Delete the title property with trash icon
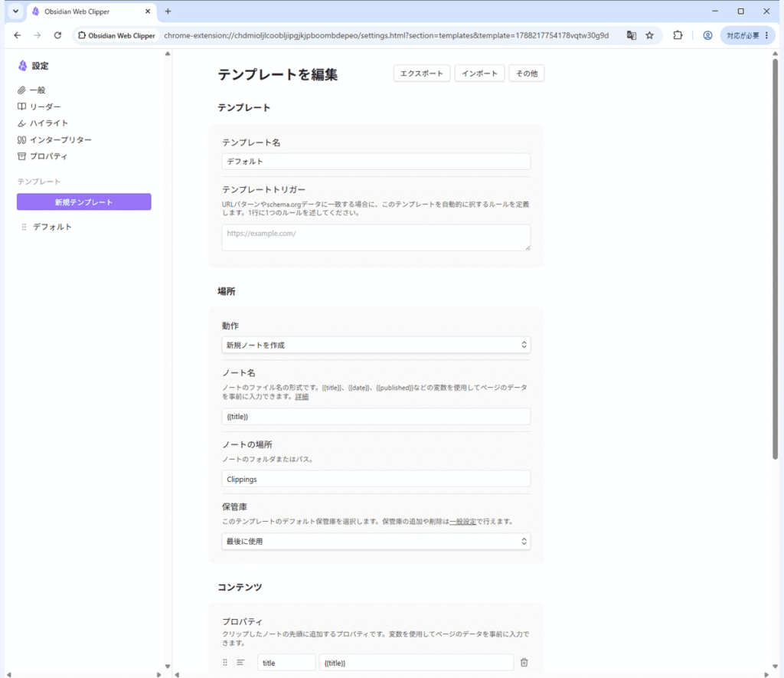The height and width of the screenshot is (678, 784). click(x=524, y=662)
